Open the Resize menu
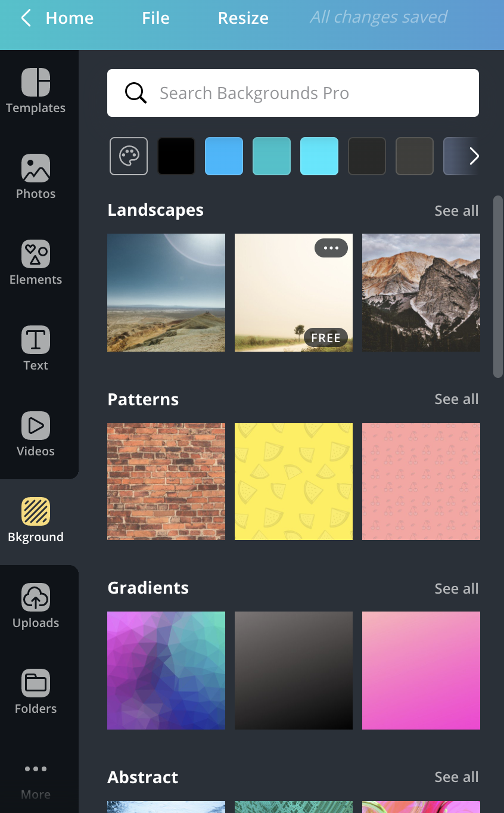The height and width of the screenshot is (813, 504). (x=243, y=18)
